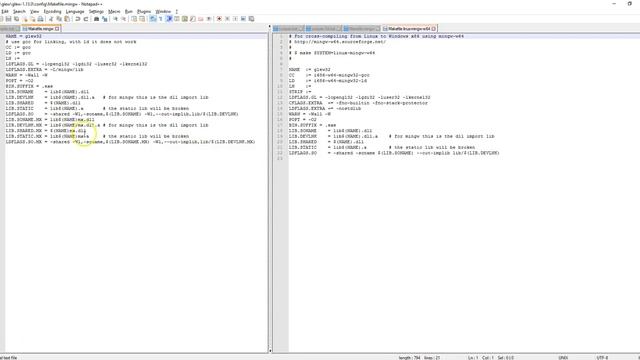Click the Save All toolbar icon
This screenshot has height=360, width=640.
point(16,19)
